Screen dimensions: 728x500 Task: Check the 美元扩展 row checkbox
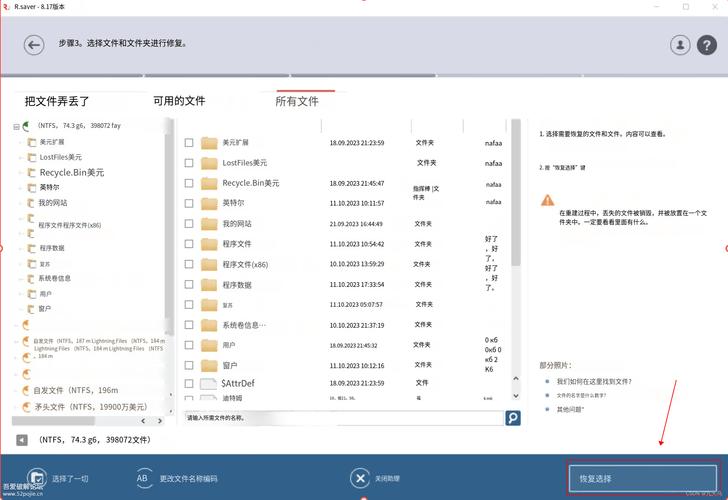coord(189,143)
